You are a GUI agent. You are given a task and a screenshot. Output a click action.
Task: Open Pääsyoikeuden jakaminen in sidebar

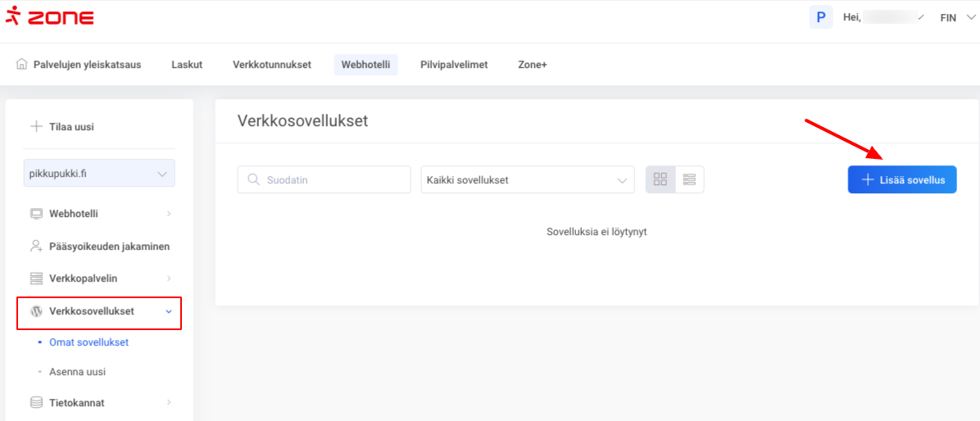(x=109, y=246)
